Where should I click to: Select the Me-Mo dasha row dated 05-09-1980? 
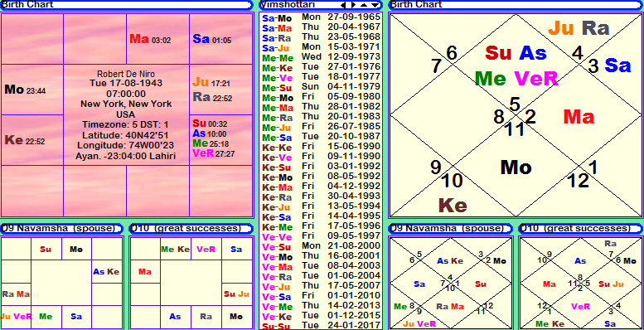tap(321, 97)
